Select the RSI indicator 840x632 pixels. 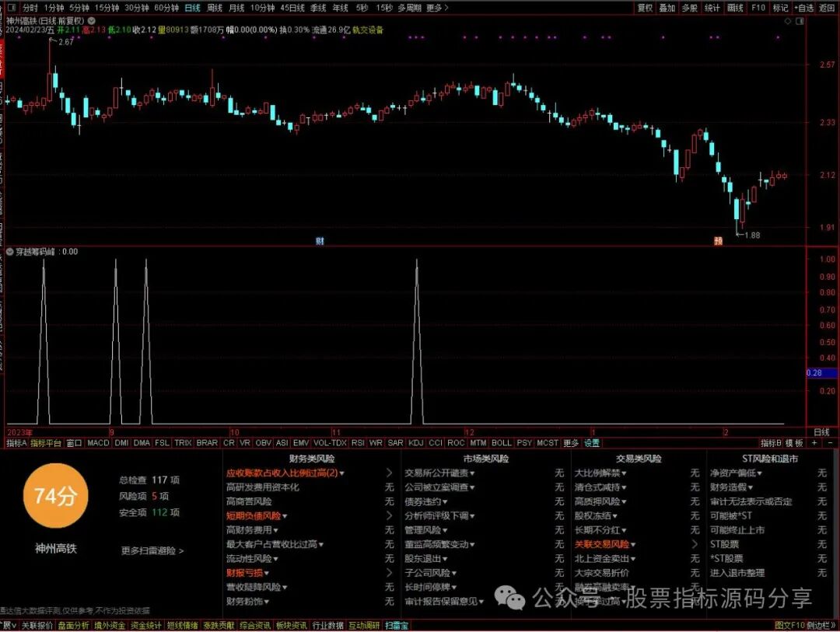tap(358, 443)
